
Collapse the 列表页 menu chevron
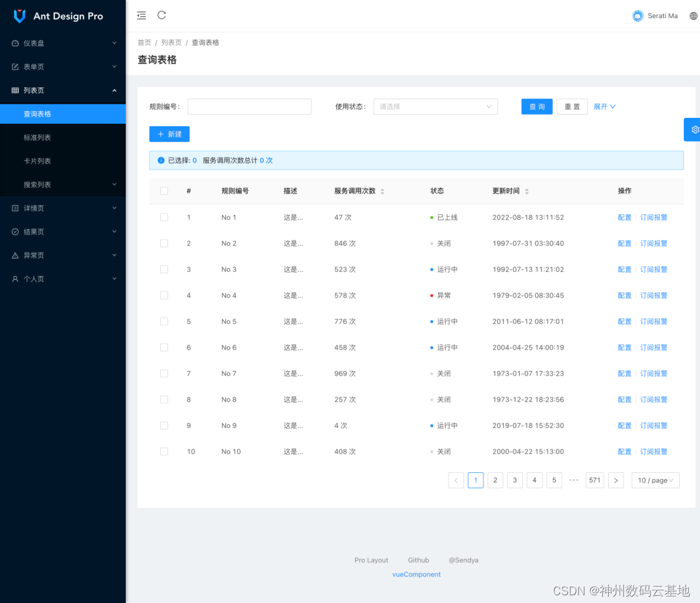pos(114,91)
